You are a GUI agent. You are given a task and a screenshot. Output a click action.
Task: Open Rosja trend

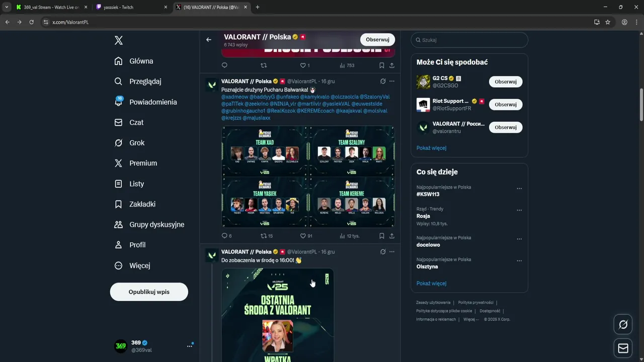[423, 216]
